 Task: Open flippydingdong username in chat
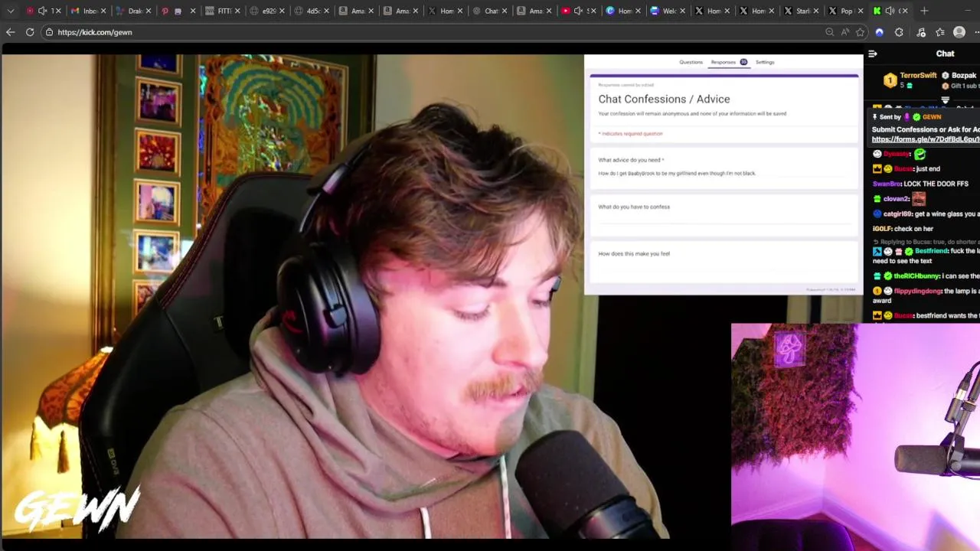(x=917, y=291)
